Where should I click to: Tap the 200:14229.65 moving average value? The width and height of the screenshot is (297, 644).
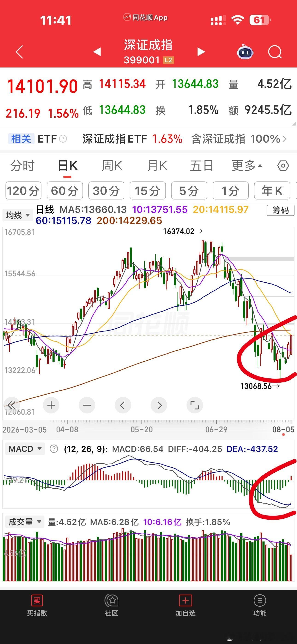(129, 220)
